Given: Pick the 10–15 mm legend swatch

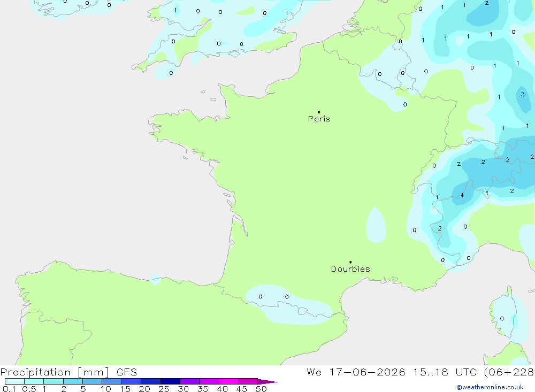Looking at the screenshot, I should coord(112,381).
